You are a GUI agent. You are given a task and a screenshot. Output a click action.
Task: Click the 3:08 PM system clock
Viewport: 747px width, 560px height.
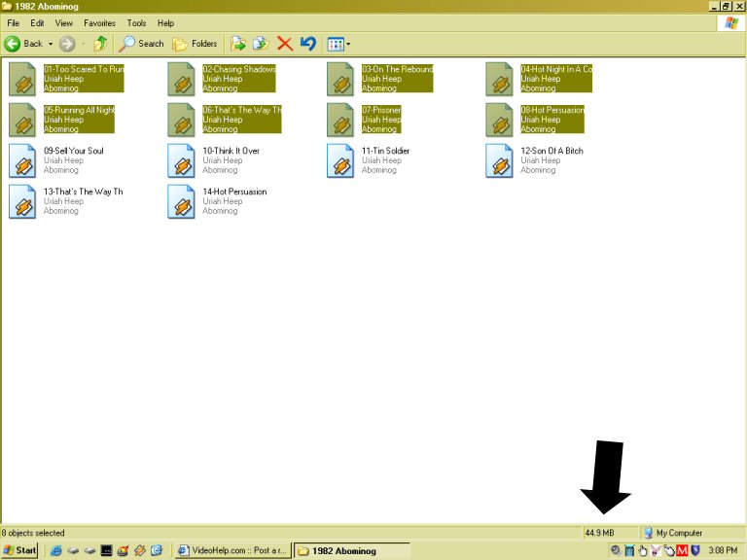pos(723,550)
